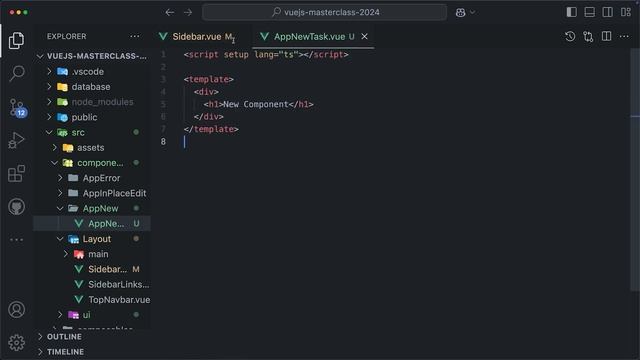Expand the OUTLINE section

[92, 337]
